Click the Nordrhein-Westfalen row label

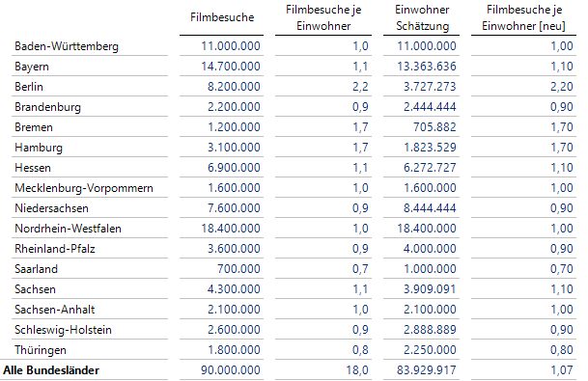click(68, 229)
